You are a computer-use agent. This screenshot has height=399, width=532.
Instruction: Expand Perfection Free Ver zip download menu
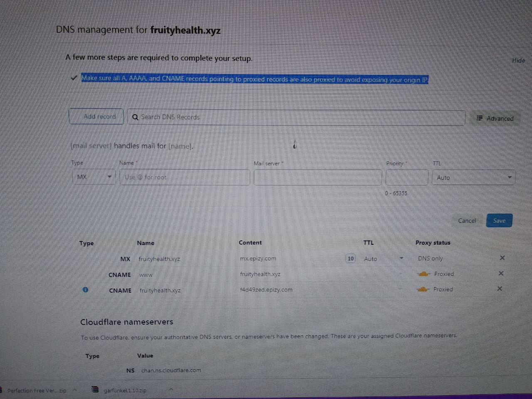[x=75, y=390]
